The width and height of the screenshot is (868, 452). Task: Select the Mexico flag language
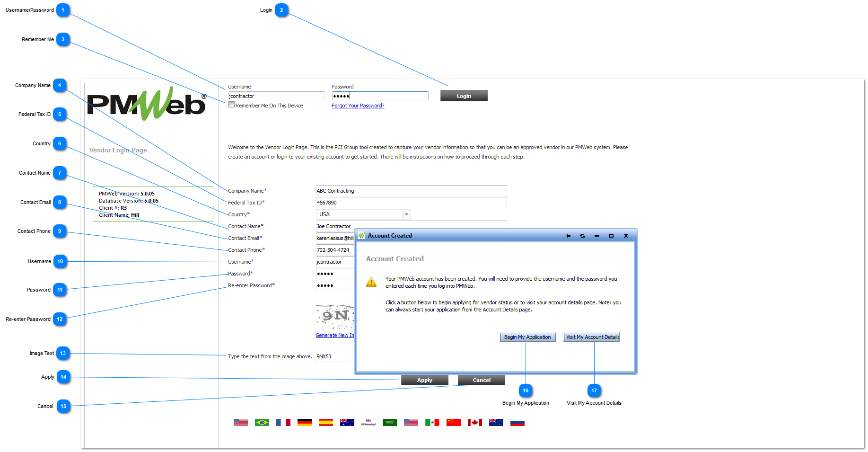pos(432,422)
